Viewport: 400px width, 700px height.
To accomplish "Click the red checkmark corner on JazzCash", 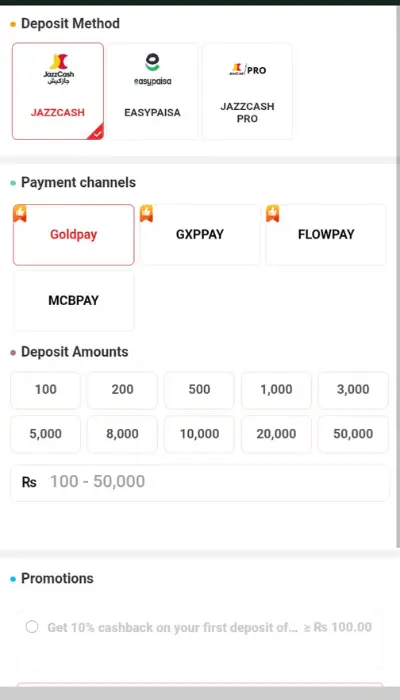I will [96, 132].
